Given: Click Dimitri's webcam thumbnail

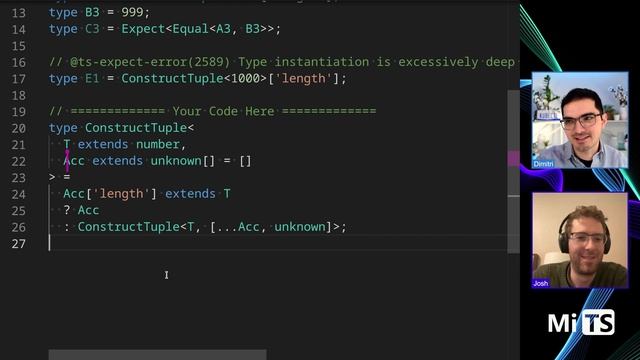Looking at the screenshot, I should pyautogui.click(x=580, y=120).
